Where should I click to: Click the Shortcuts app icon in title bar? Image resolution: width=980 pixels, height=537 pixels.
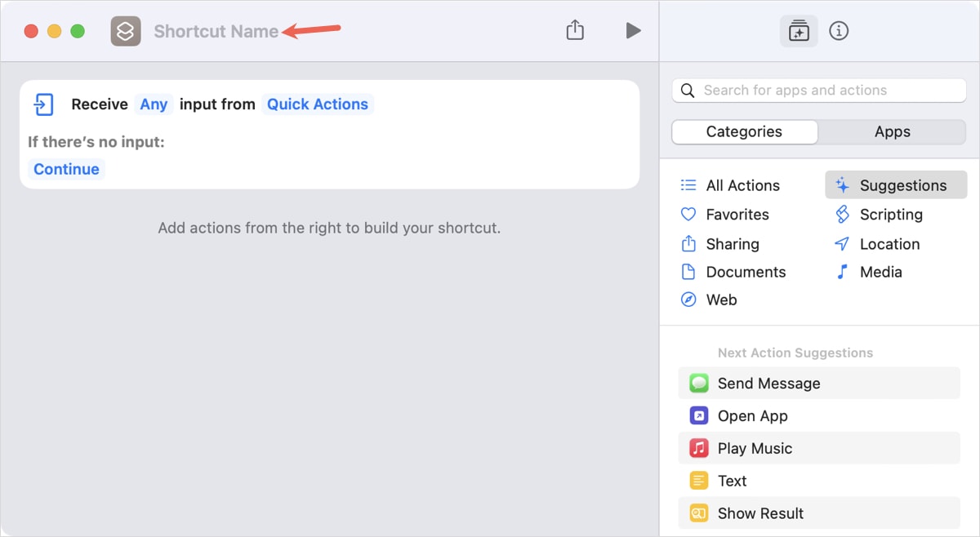(126, 31)
